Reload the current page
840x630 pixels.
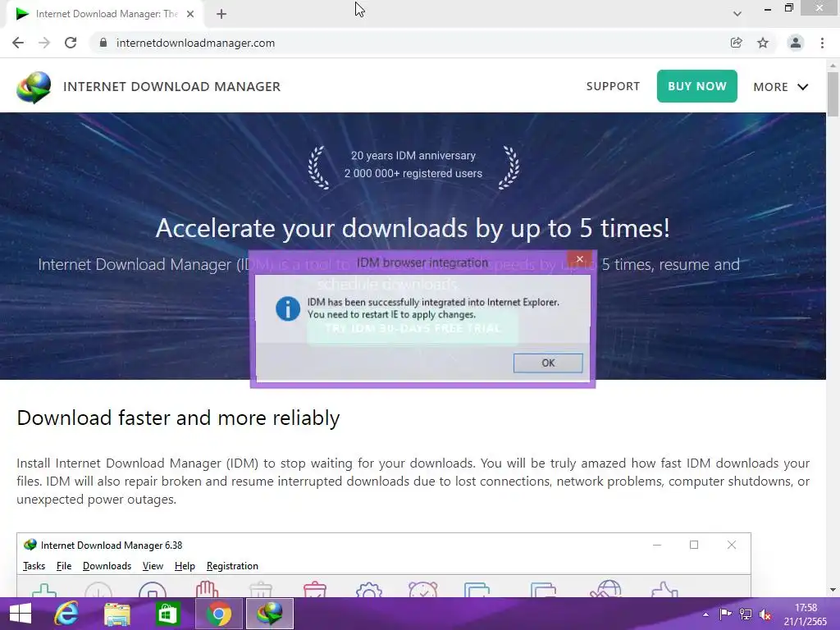click(71, 43)
